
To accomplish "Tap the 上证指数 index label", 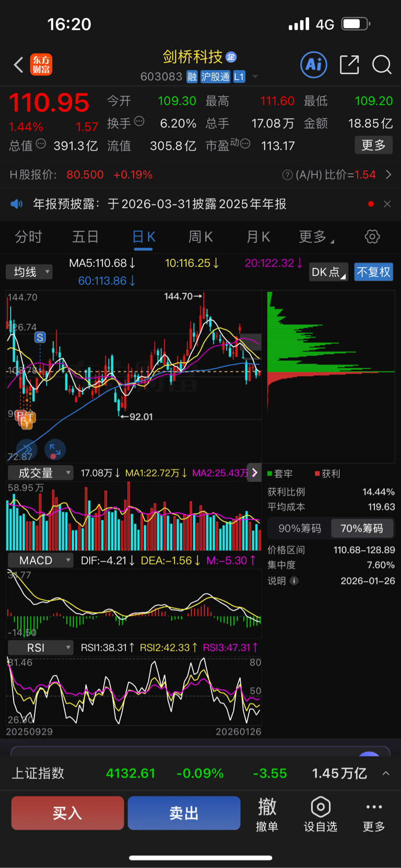I will 38,773.
